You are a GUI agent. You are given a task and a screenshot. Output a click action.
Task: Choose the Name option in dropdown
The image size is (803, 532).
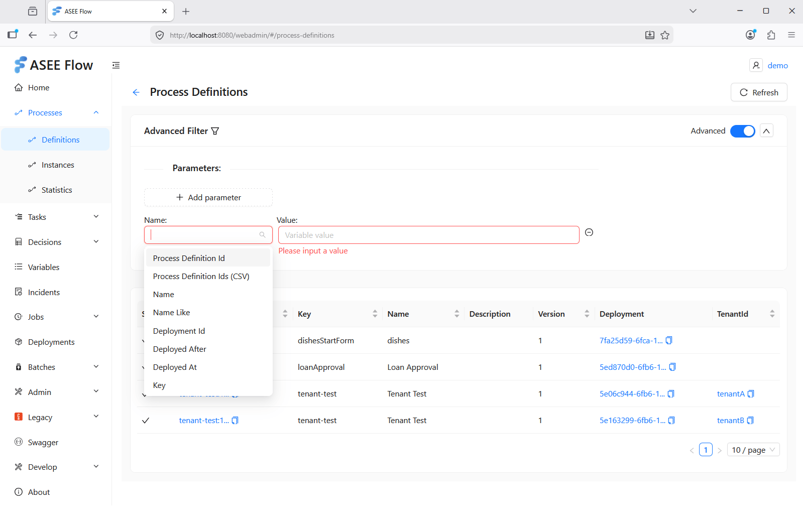coord(208,294)
